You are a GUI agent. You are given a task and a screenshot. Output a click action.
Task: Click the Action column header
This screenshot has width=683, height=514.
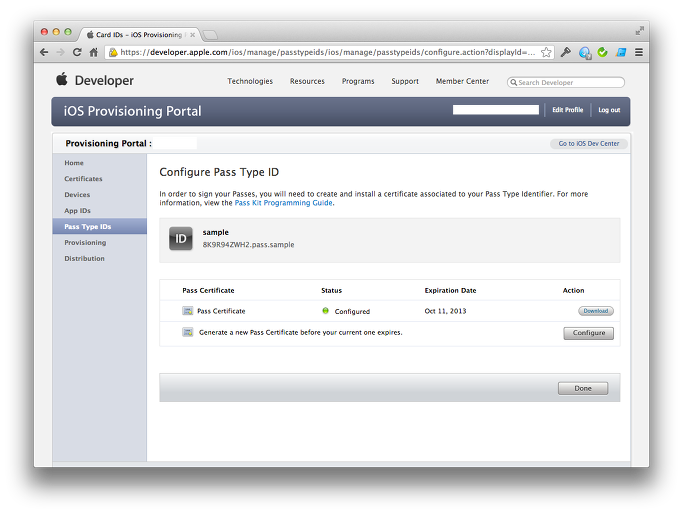[x=573, y=291]
